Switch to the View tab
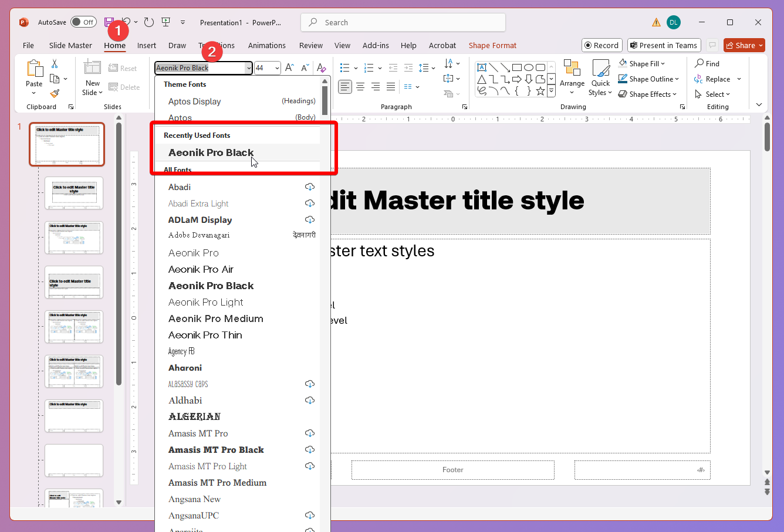The height and width of the screenshot is (532, 784). tap(342, 46)
